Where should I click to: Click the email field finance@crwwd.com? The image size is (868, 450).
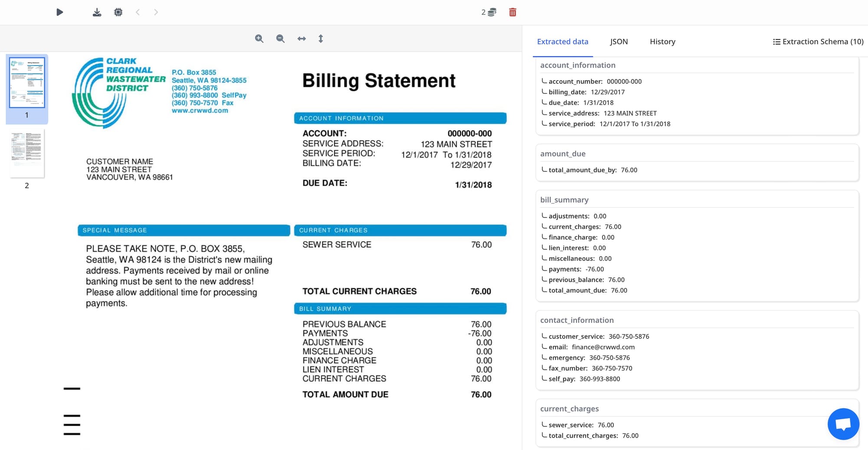tap(603, 347)
